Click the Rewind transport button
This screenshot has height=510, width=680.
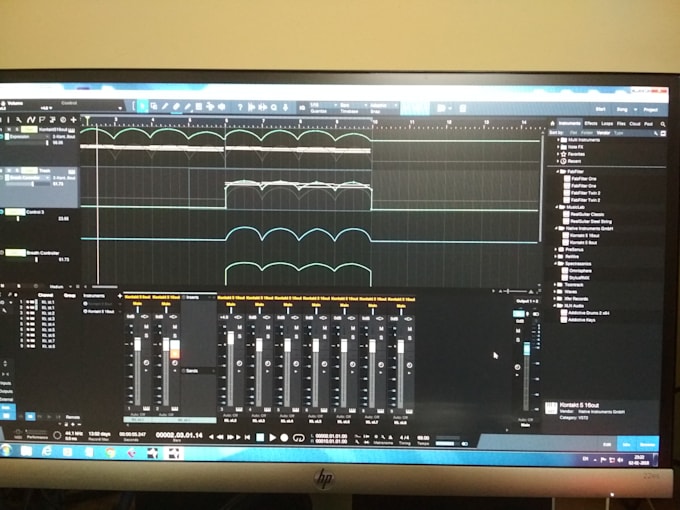click(x=220, y=437)
